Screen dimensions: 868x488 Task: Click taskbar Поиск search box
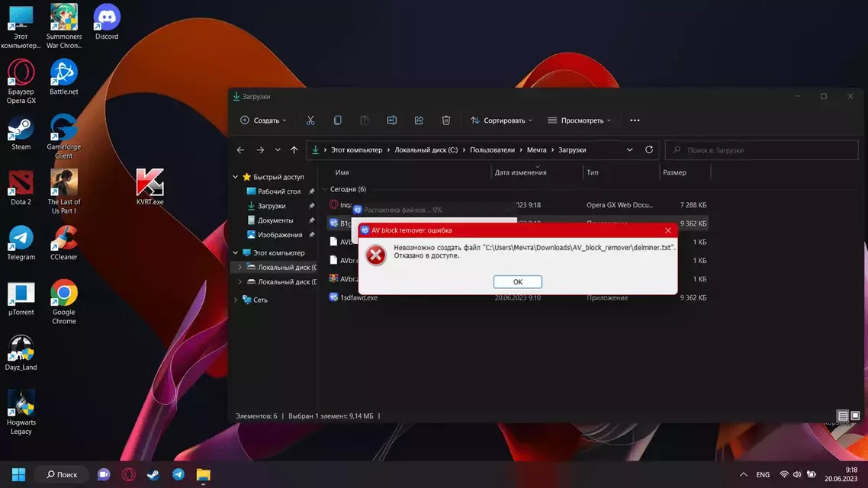click(62, 475)
